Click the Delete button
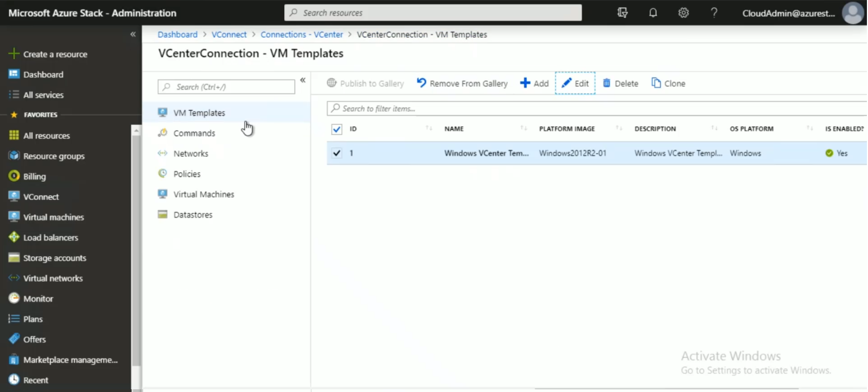This screenshot has height=392, width=868. tap(621, 83)
